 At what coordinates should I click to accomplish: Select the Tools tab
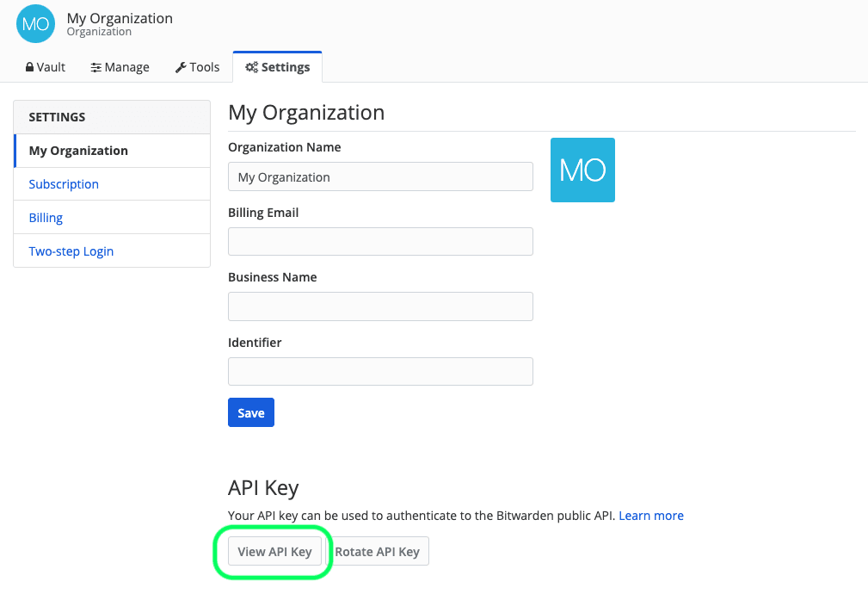[197, 67]
